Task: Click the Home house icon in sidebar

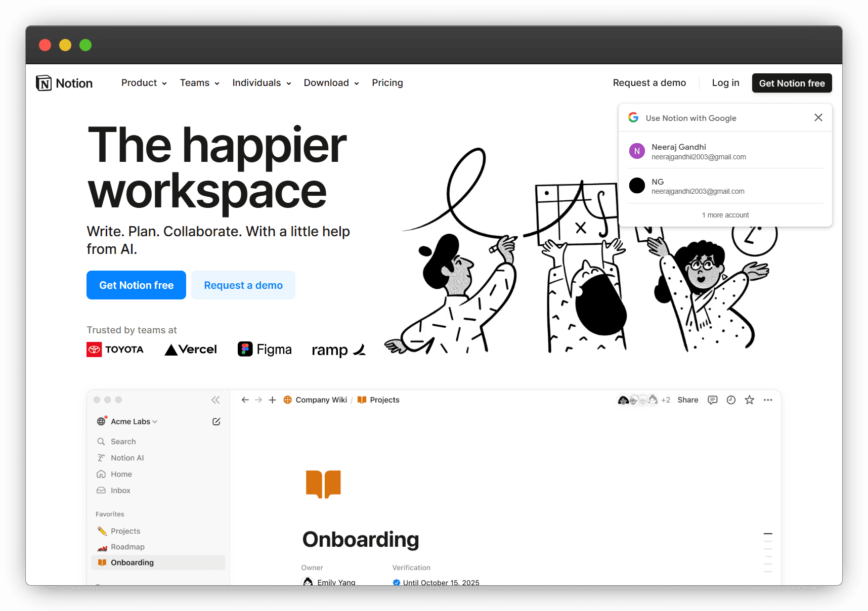Action: click(x=101, y=474)
